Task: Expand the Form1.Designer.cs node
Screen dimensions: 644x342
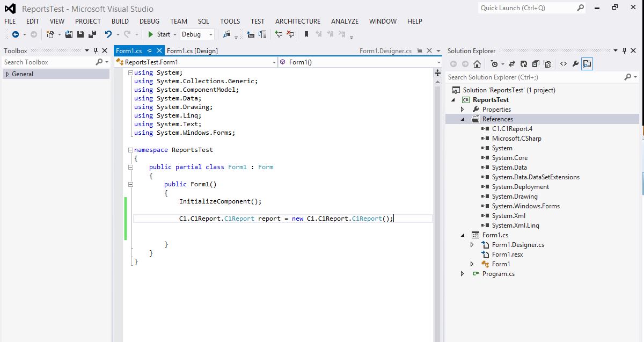Action: click(x=472, y=245)
